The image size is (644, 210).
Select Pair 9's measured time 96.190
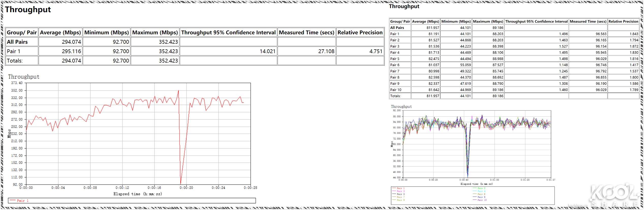pyautogui.click(x=601, y=84)
